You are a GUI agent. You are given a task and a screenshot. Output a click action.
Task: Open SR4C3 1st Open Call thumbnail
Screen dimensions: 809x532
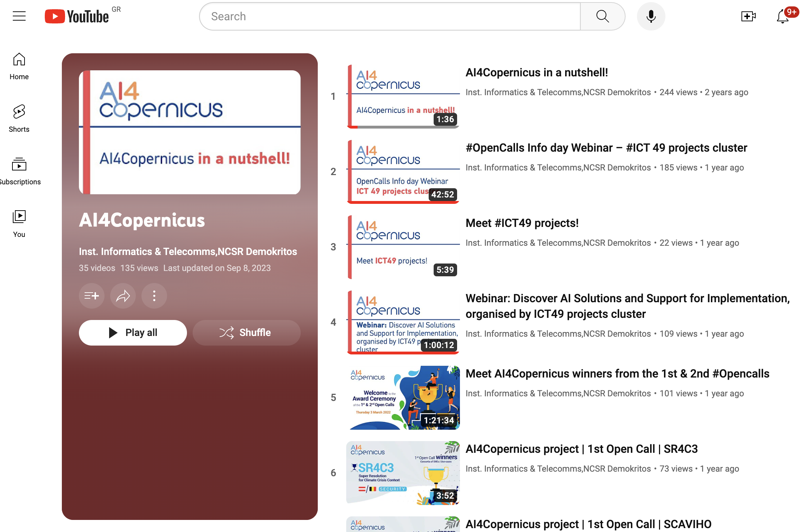pos(403,473)
